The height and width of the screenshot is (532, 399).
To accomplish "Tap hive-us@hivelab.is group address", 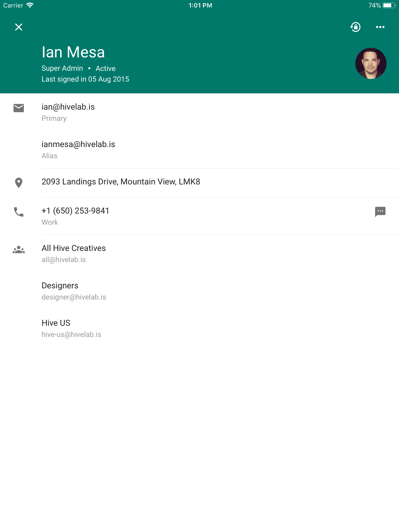I will click(71, 335).
